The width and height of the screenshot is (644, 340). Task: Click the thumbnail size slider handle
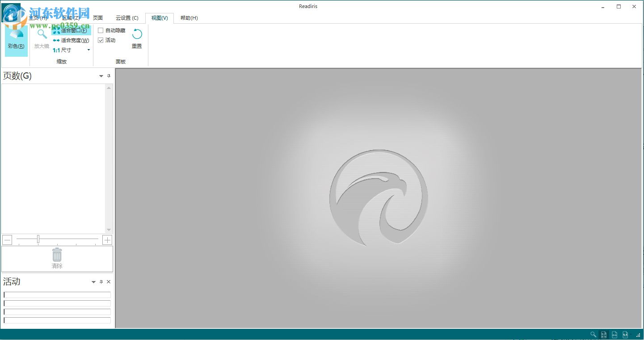[38, 239]
